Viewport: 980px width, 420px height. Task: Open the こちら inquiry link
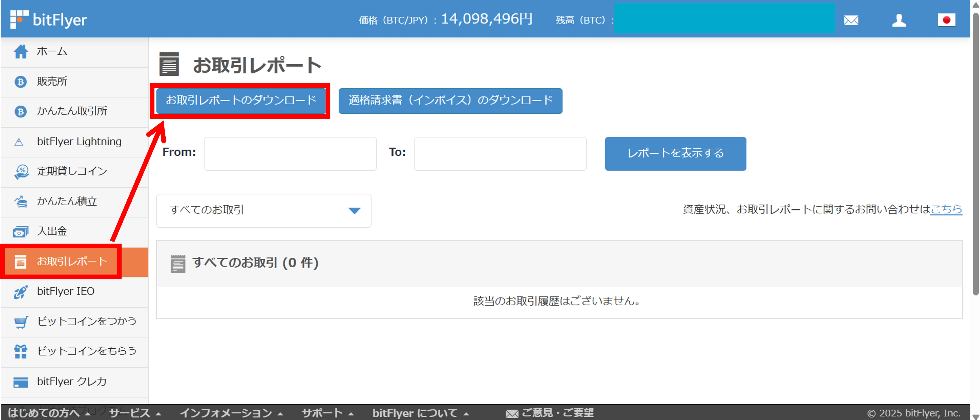(948, 209)
